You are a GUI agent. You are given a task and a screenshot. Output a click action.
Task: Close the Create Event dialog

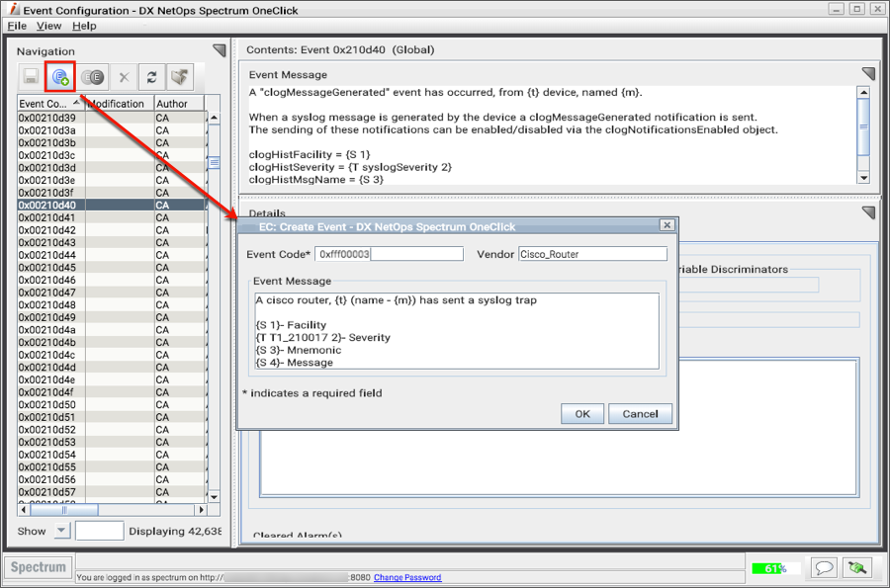coord(667,225)
